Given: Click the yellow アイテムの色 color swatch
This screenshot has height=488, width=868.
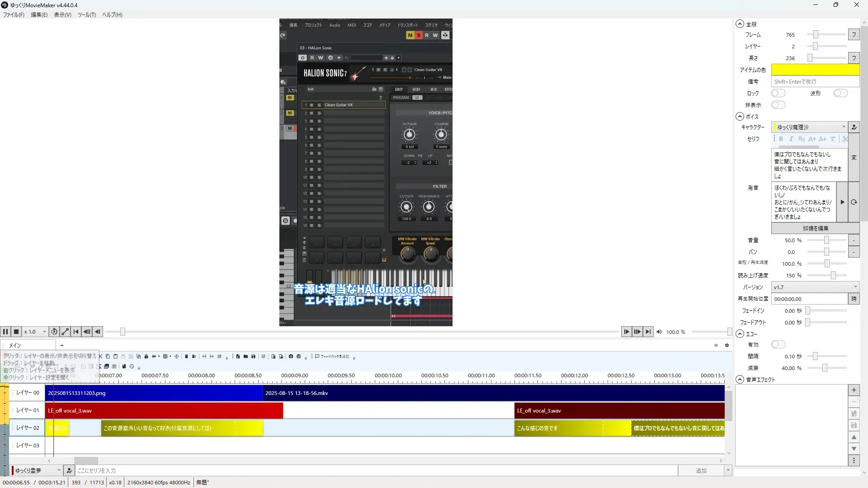Looking at the screenshot, I should (x=815, y=70).
